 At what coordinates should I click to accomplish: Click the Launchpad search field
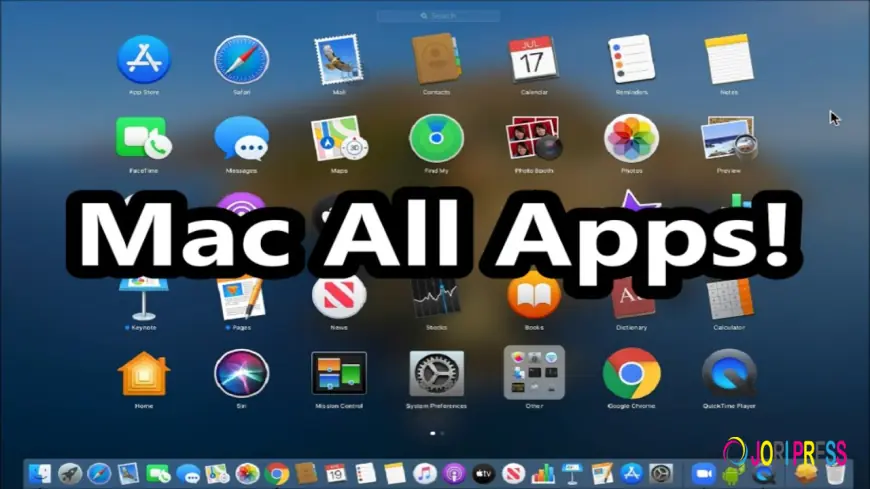438,16
